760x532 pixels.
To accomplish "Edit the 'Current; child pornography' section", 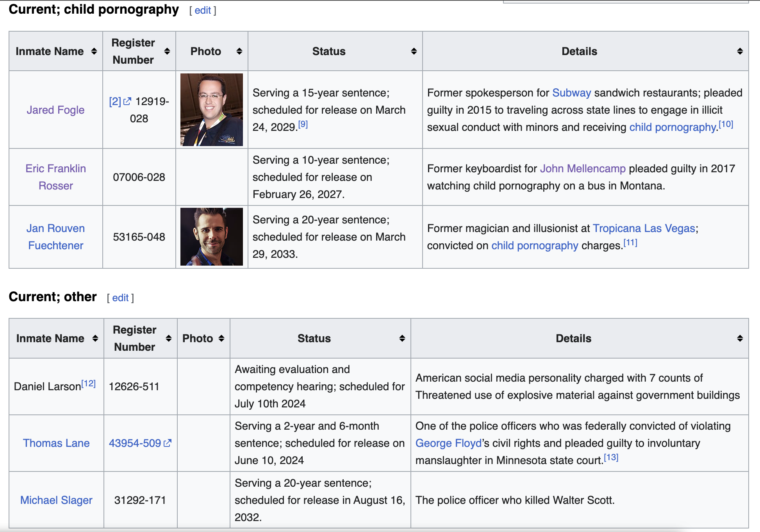I will click(x=203, y=11).
